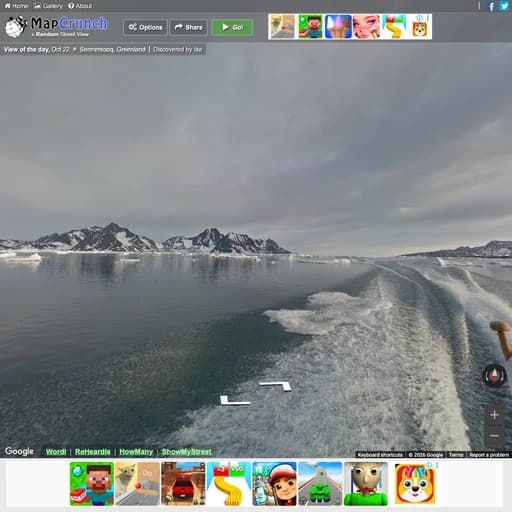Click the bottom ad red truck game thumbnail
512x512 pixels.
click(x=183, y=484)
